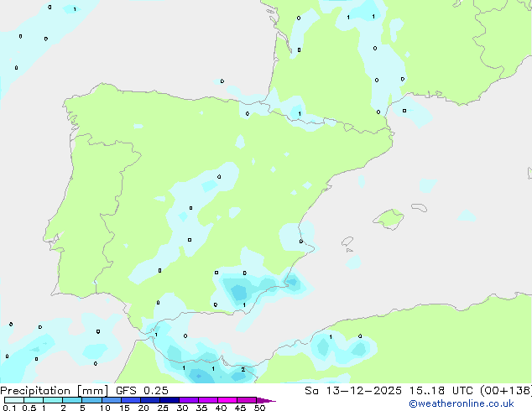Click the '0.5' legend scale number
This screenshot has width=532, height=411.
point(29,408)
